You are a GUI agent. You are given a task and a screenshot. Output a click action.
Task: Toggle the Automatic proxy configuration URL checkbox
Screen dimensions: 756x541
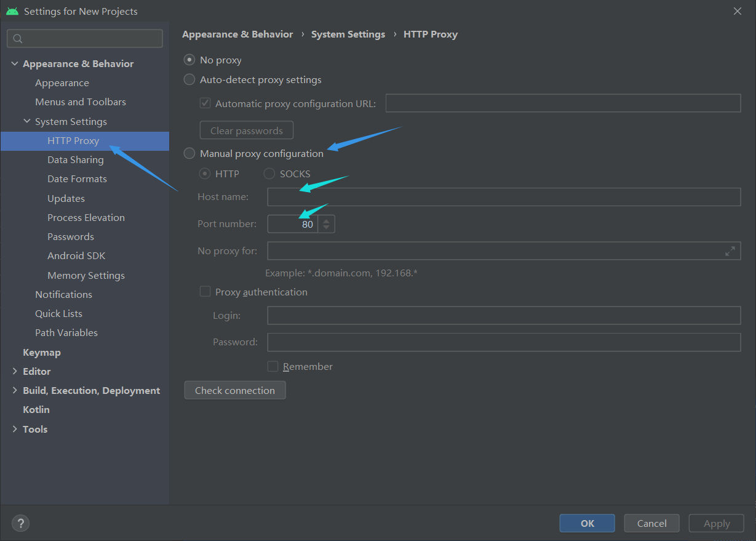(205, 103)
